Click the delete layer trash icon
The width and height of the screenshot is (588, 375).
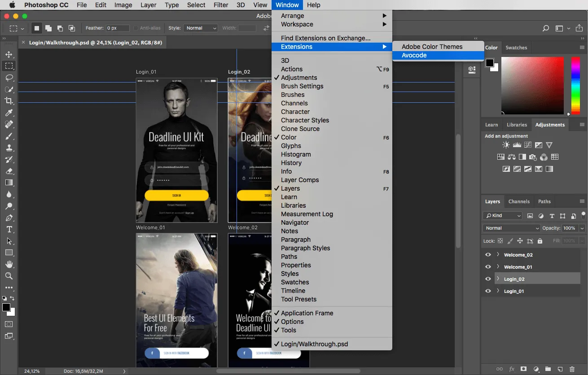pos(572,369)
